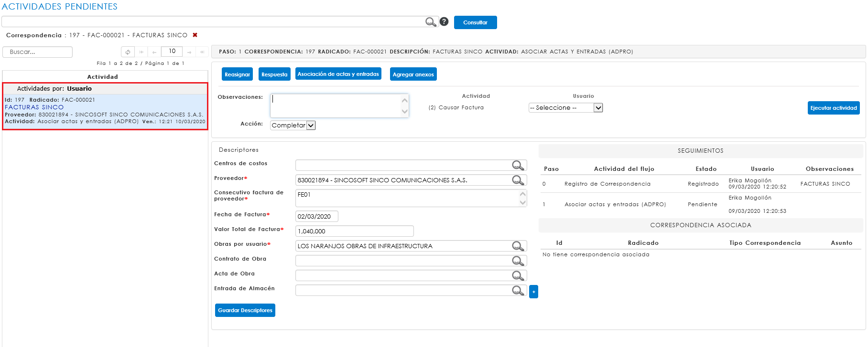The width and height of the screenshot is (868, 347).
Task: Remove the Correspondencia filter with red X
Action: 195,35
